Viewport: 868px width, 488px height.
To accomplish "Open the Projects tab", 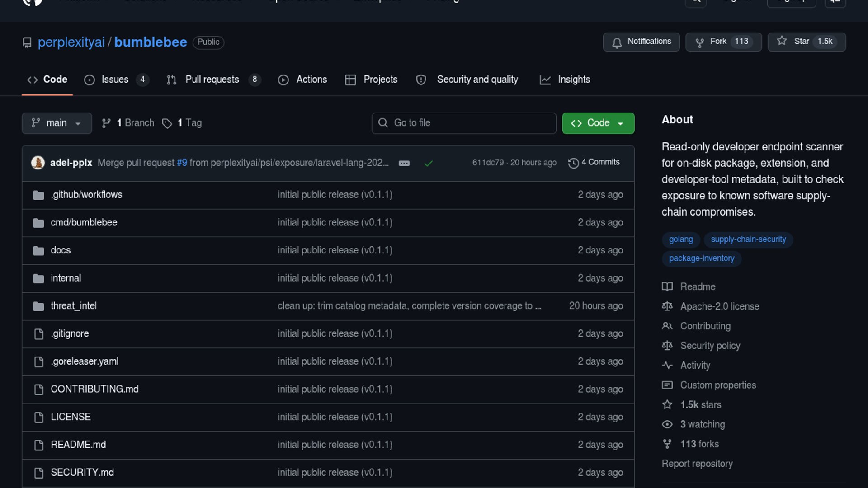I will tap(371, 80).
